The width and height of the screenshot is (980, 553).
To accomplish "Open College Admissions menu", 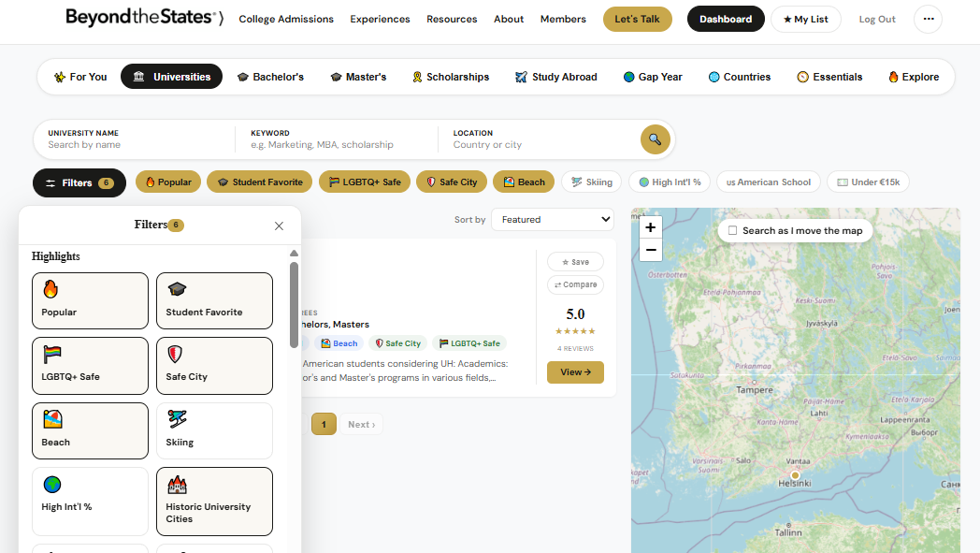I will click(286, 20).
